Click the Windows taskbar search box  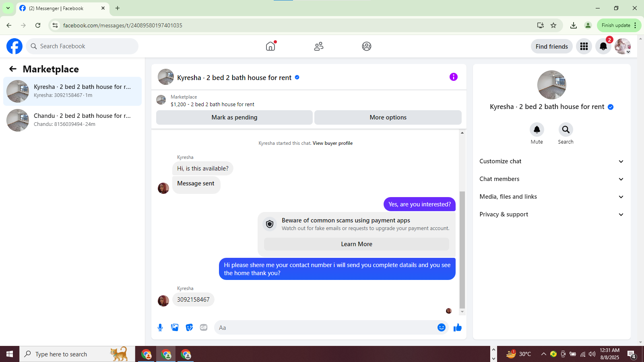tap(77, 354)
